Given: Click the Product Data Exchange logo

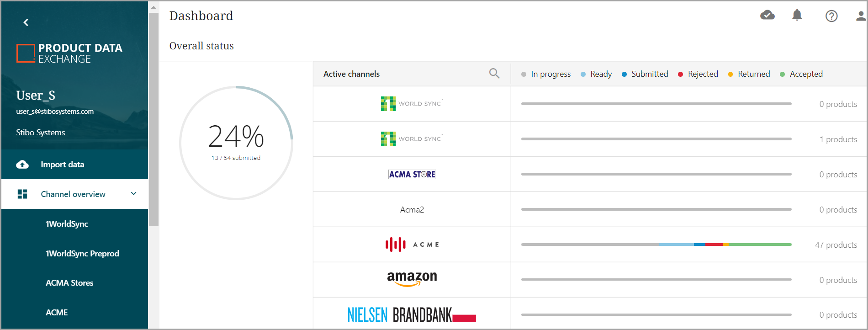Looking at the screenshot, I should point(69,53).
